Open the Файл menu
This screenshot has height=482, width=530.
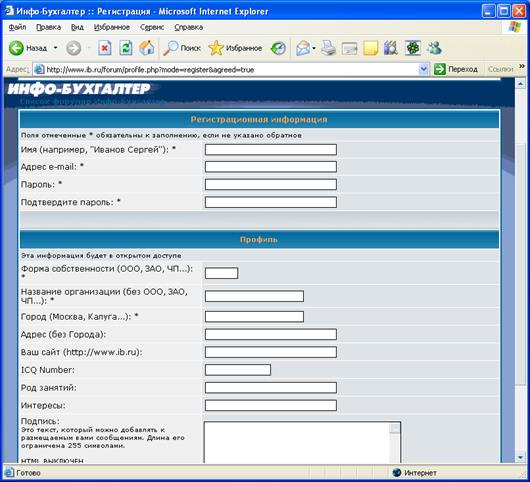pos(17,27)
